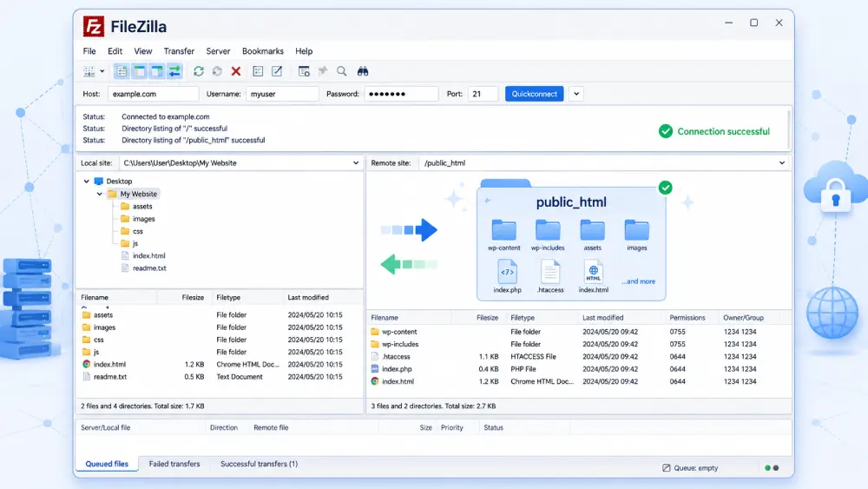868x489 pixels.
Task: Sort local list by Last modified column
Action: (x=308, y=297)
